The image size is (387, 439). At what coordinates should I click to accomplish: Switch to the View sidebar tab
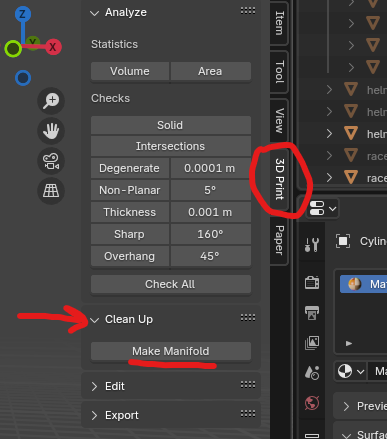(279, 120)
